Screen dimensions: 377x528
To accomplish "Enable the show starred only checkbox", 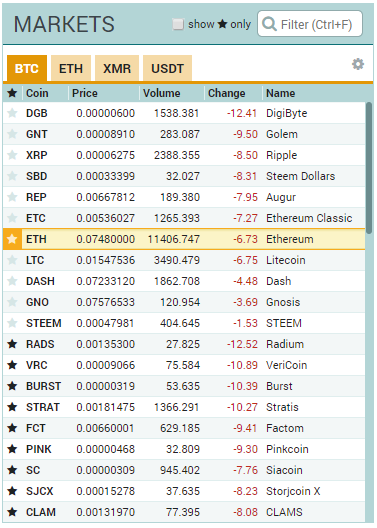I will (x=178, y=24).
